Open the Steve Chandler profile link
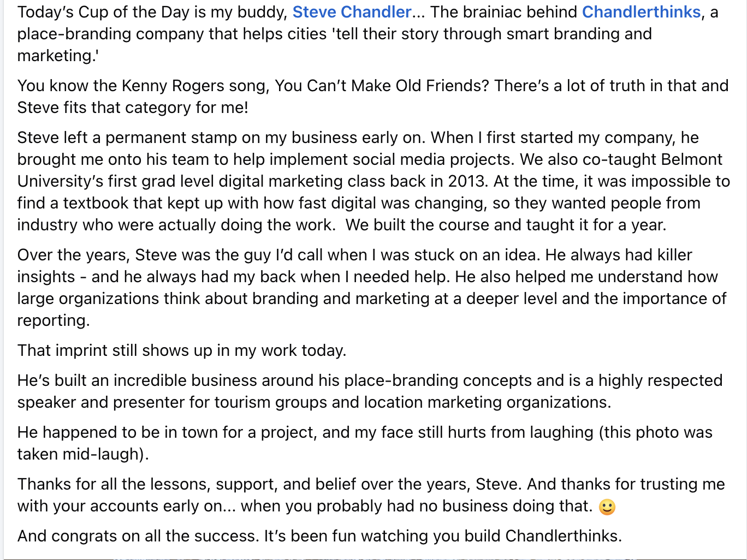Image resolution: width=747 pixels, height=560 pixels. [x=352, y=12]
